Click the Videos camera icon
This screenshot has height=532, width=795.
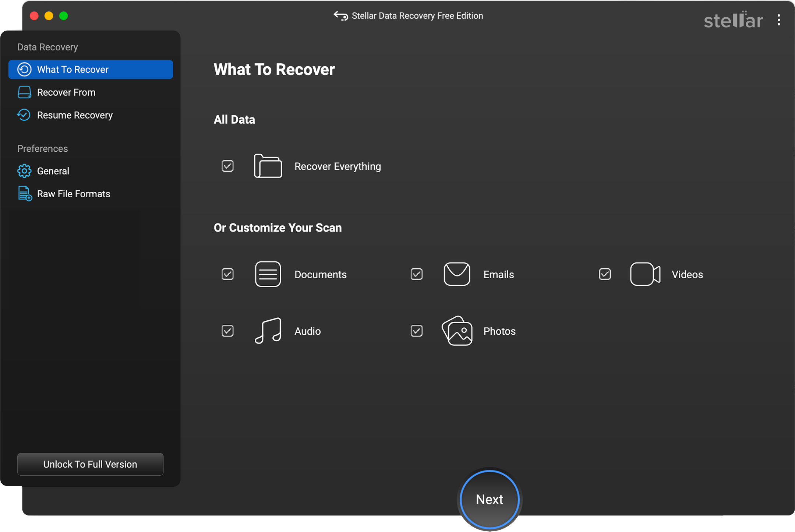[644, 274]
